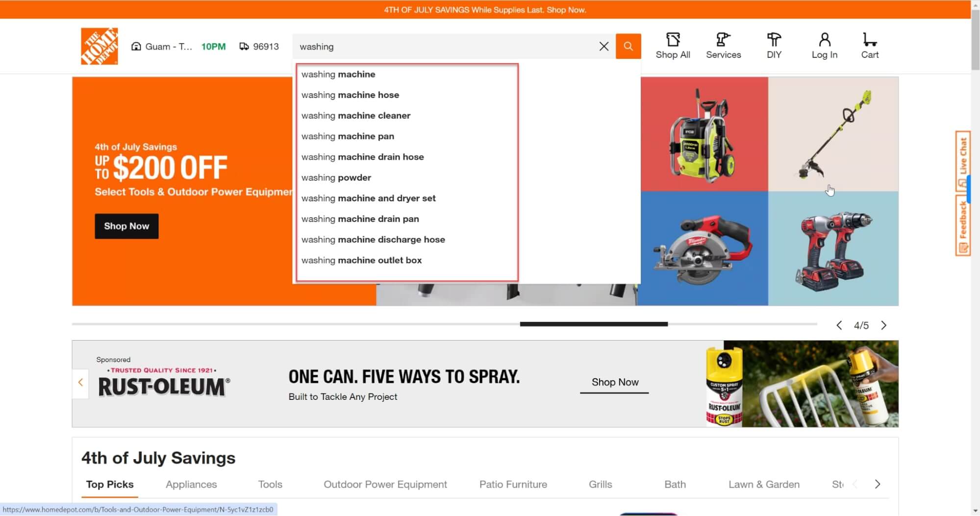Click the orange search magnifier button
Viewport: 980px width, 516px height.
628,46
